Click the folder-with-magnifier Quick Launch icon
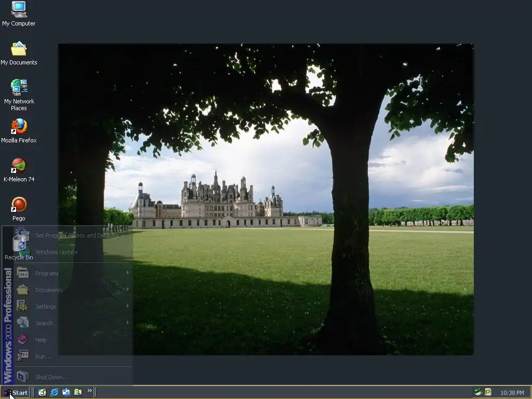The width and height of the screenshot is (532, 399). coord(78,392)
